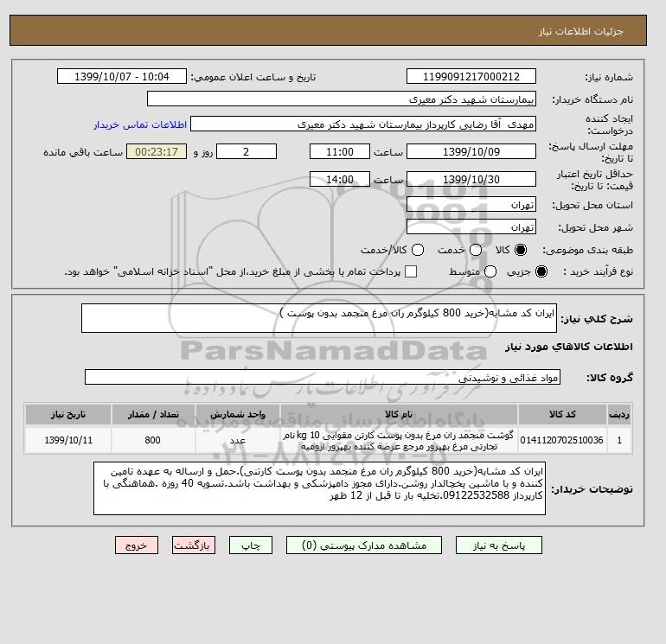This screenshot has height=644, width=666.
Task: Click row number 1 cell
Action: pyautogui.click(x=619, y=440)
